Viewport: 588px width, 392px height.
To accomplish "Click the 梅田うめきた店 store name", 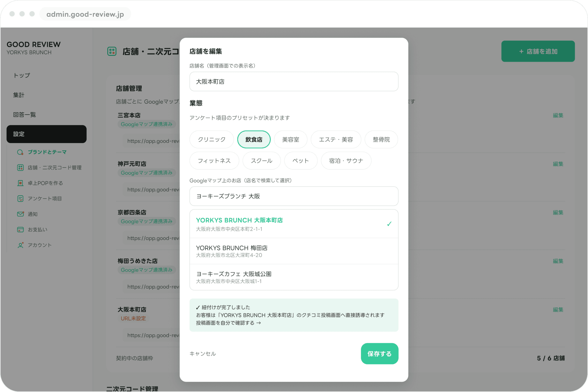I will coord(138,261).
